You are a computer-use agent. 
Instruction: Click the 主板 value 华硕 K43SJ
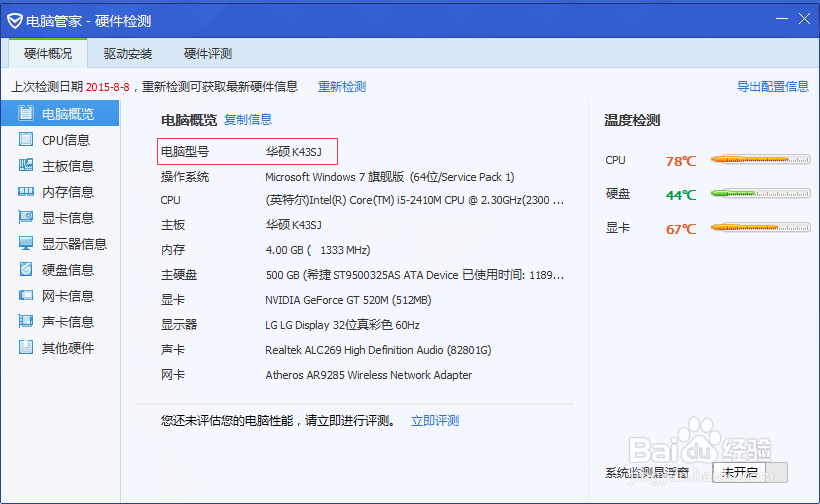point(293,225)
